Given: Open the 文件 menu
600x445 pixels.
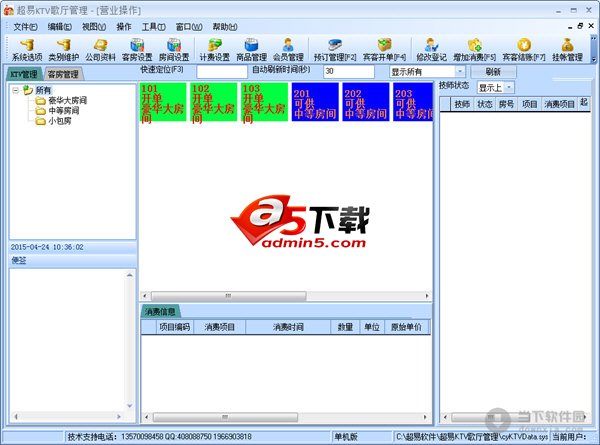Looking at the screenshot, I should (x=25, y=27).
